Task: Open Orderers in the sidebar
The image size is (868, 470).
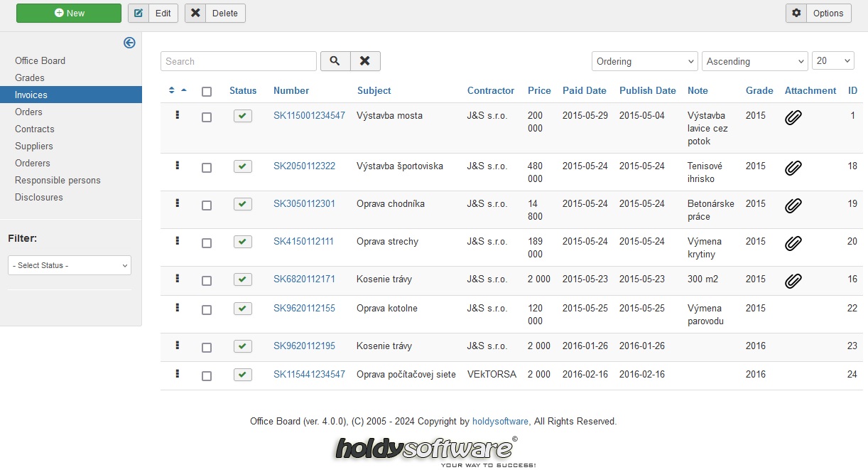Action: [x=33, y=163]
